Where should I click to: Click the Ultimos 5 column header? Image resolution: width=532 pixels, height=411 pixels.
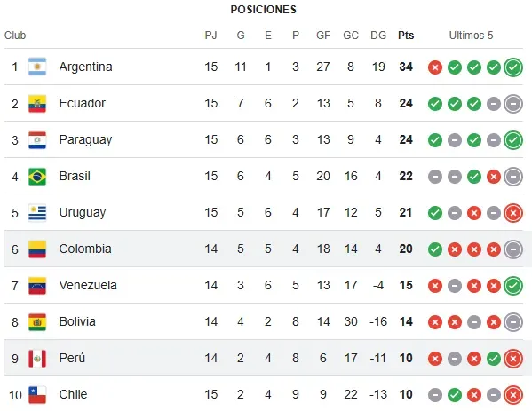471,36
